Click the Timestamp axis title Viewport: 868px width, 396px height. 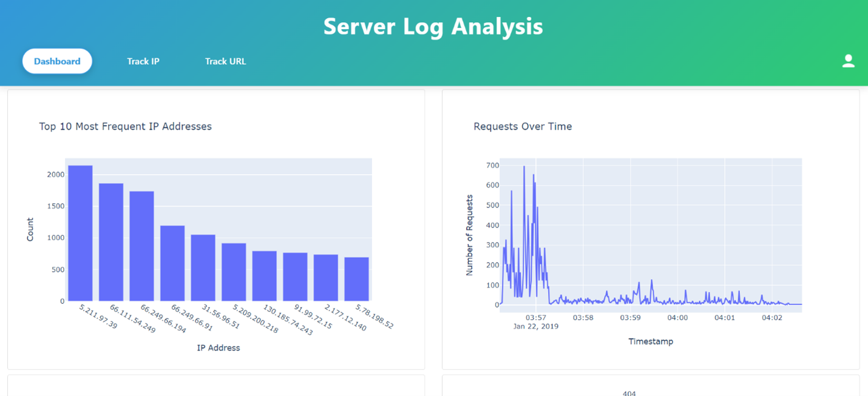[x=651, y=341]
